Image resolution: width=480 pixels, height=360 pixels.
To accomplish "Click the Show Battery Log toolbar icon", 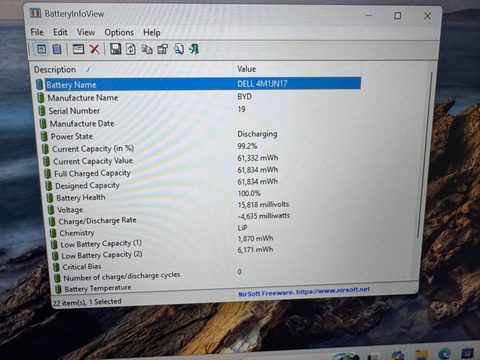I will pyautogui.click(x=57, y=49).
